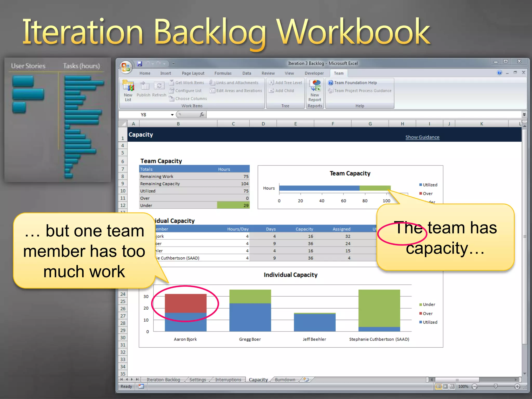Open Configure List option

pos(185,91)
